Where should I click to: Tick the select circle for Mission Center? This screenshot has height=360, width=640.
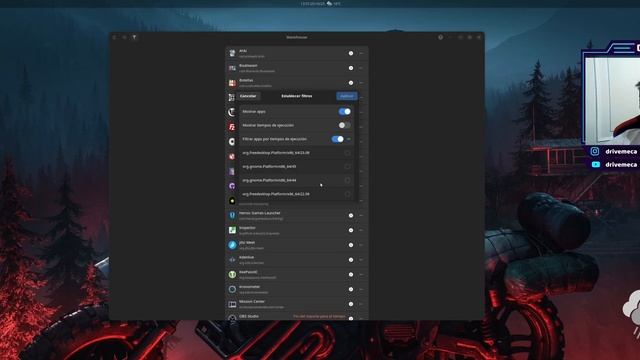pos(351,304)
